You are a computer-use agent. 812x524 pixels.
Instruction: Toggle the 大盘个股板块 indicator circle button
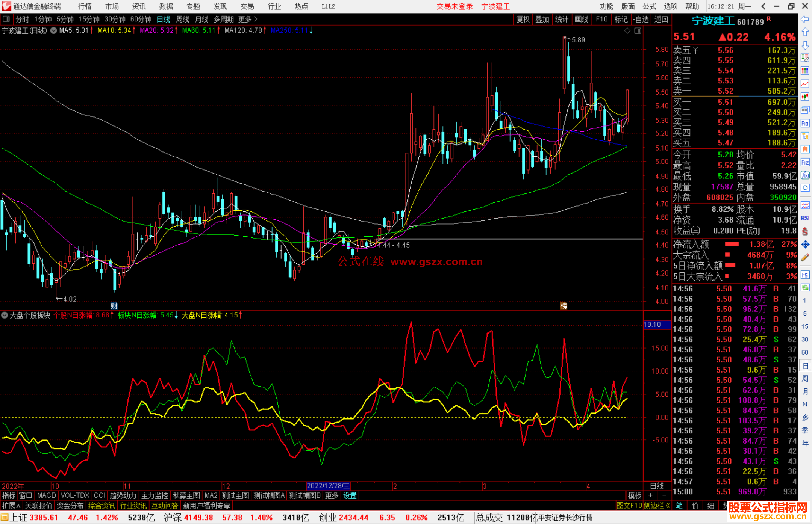[x=5, y=315]
